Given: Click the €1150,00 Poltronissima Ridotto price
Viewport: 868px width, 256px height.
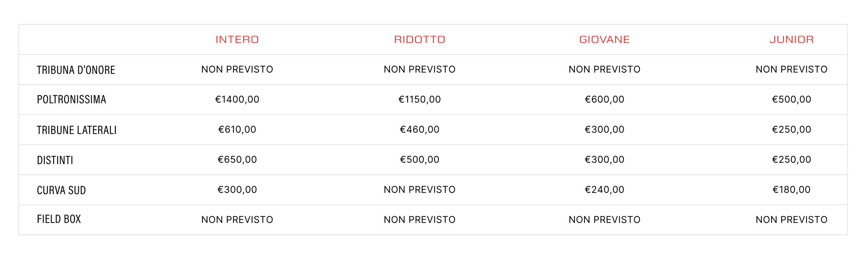Looking at the screenshot, I should 419,99.
